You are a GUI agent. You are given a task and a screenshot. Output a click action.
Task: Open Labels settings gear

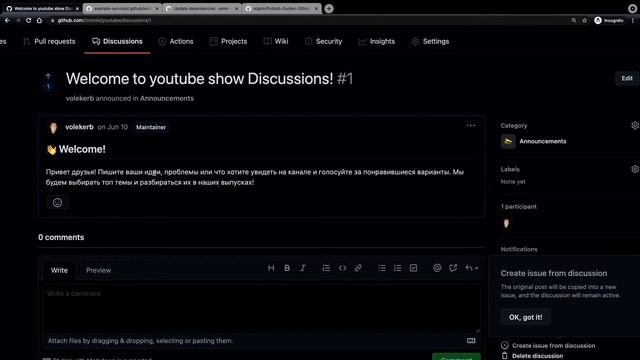[635, 169]
